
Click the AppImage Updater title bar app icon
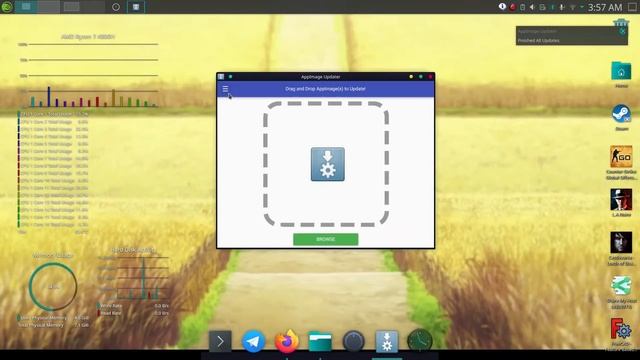tap(221, 77)
